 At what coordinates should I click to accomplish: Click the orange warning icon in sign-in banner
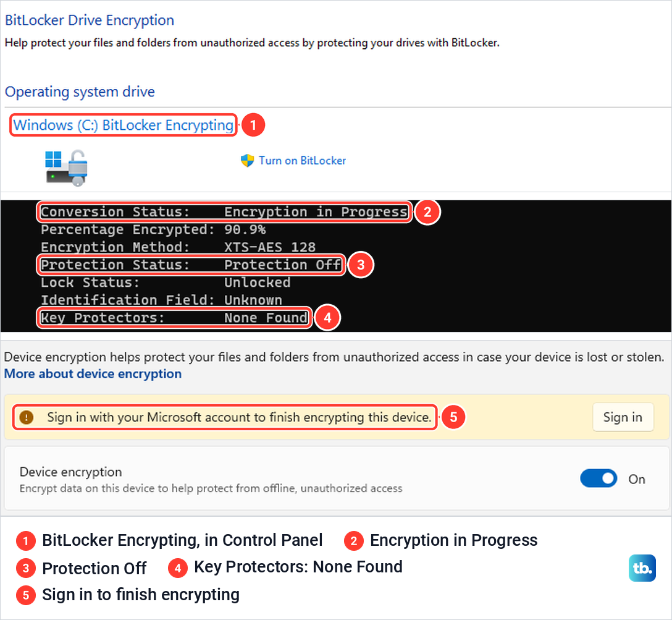[27, 417]
